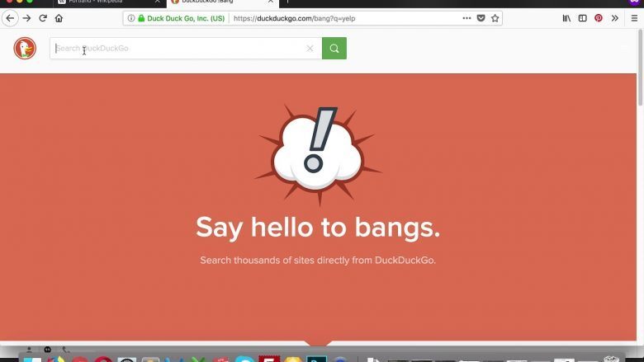Open the browser home page
The height and width of the screenshot is (362, 644).
tap(59, 18)
